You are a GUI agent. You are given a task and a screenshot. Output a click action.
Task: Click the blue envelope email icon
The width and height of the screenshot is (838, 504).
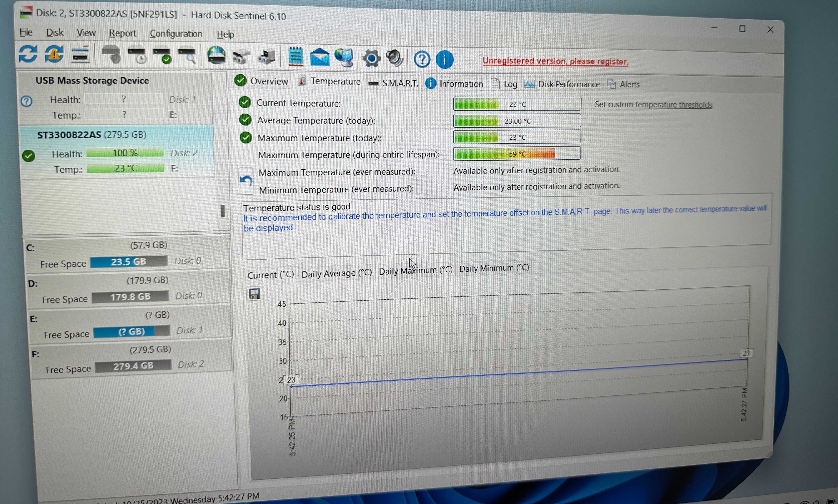320,57
